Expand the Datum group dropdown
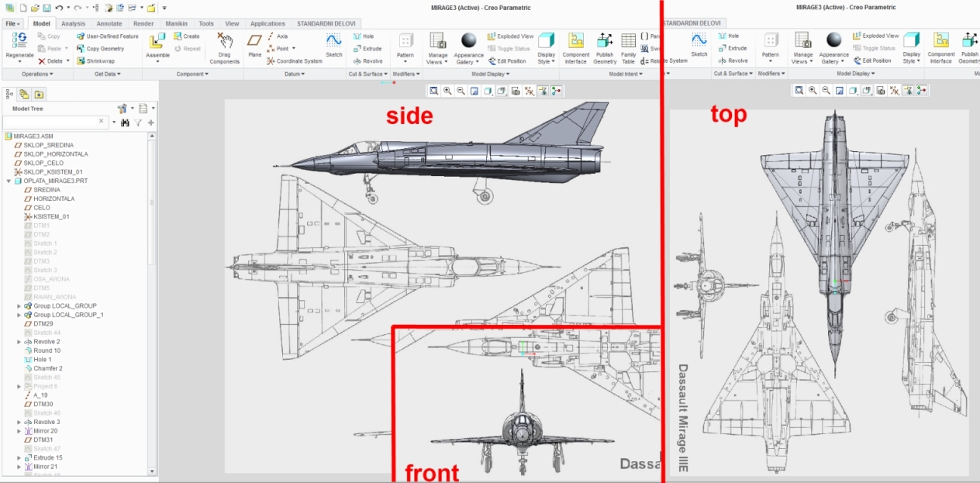This screenshot has height=483, width=980. [295, 74]
